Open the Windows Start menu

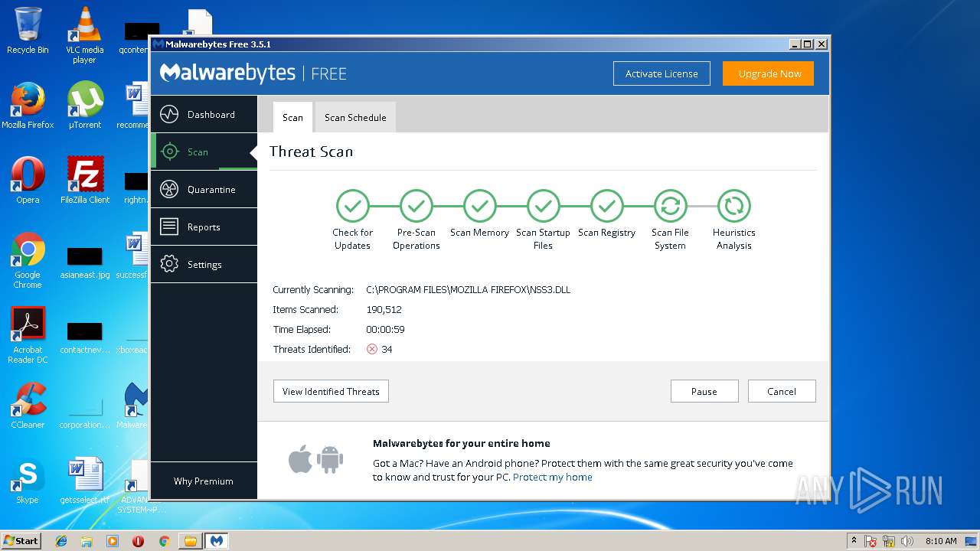coord(21,540)
